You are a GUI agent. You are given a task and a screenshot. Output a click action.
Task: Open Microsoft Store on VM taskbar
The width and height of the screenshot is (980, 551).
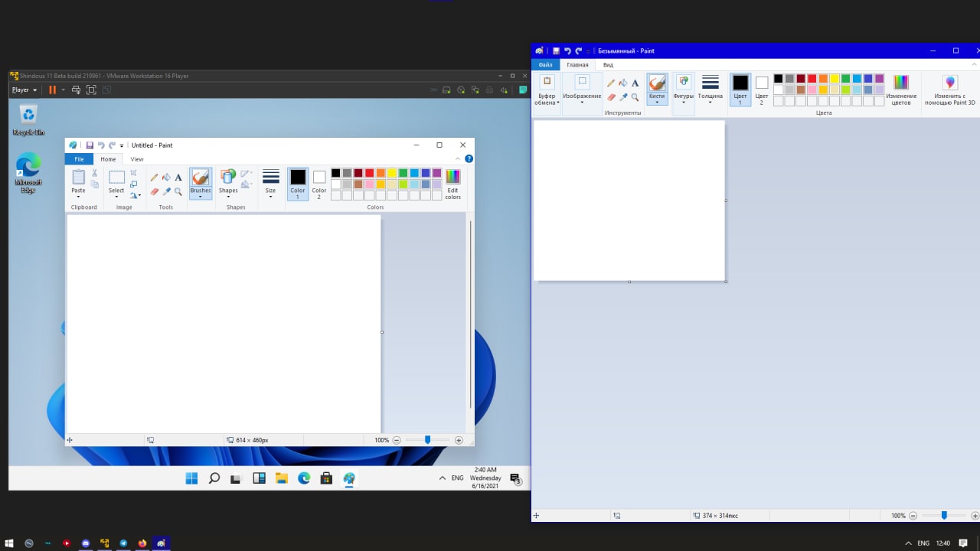(x=326, y=478)
